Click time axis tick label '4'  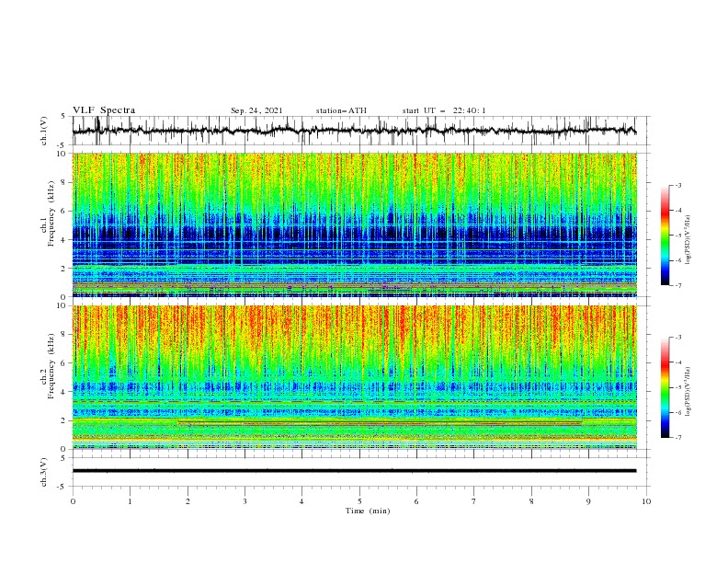pyautogui.click(x=302, y=501)
